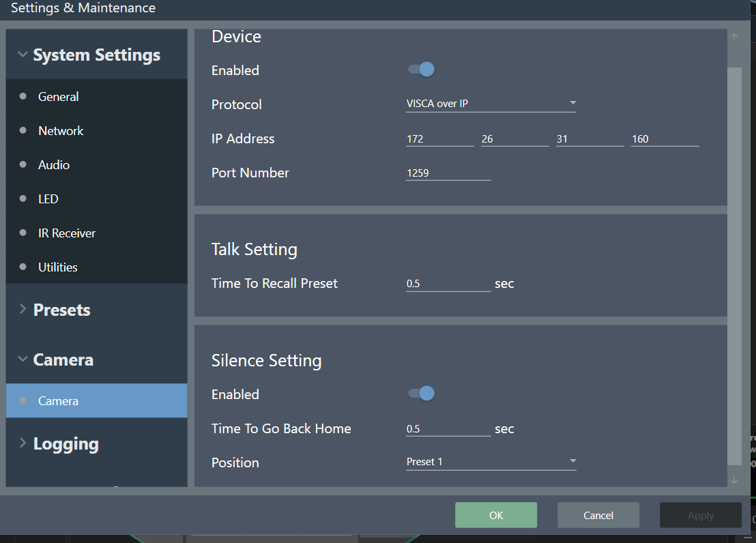This screenshot has width=756, height=543.
Task: Open the Network settings page
Action: coord(96,131)
